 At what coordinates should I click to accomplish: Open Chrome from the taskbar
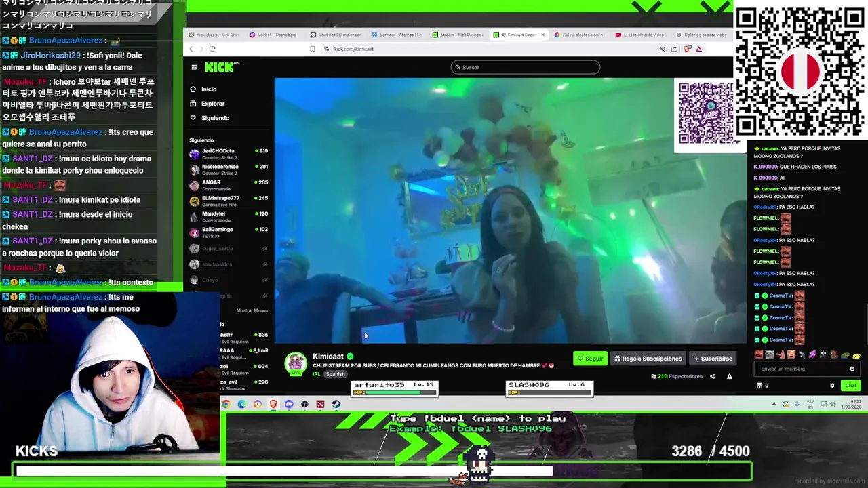click(226, 404)
